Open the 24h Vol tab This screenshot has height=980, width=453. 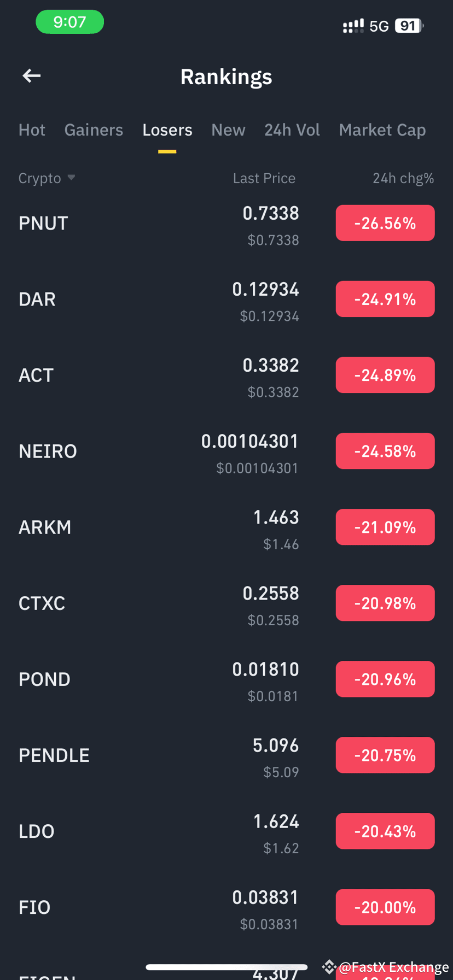point(292,130)
